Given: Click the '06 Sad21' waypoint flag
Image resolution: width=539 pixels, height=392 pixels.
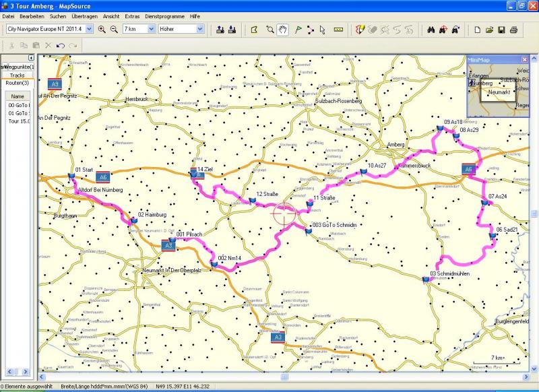Looking at the screenshot, I should coord(493,236).
